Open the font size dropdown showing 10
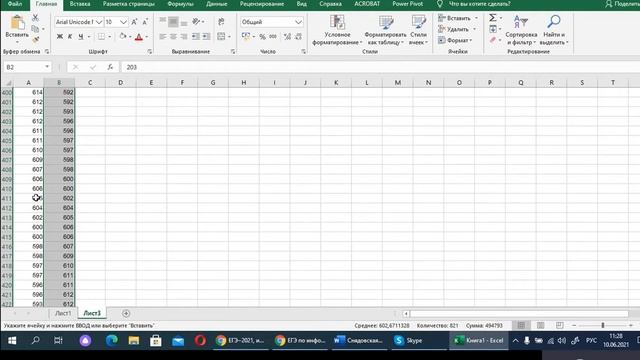The image size is (640, 360). [123, 22]
